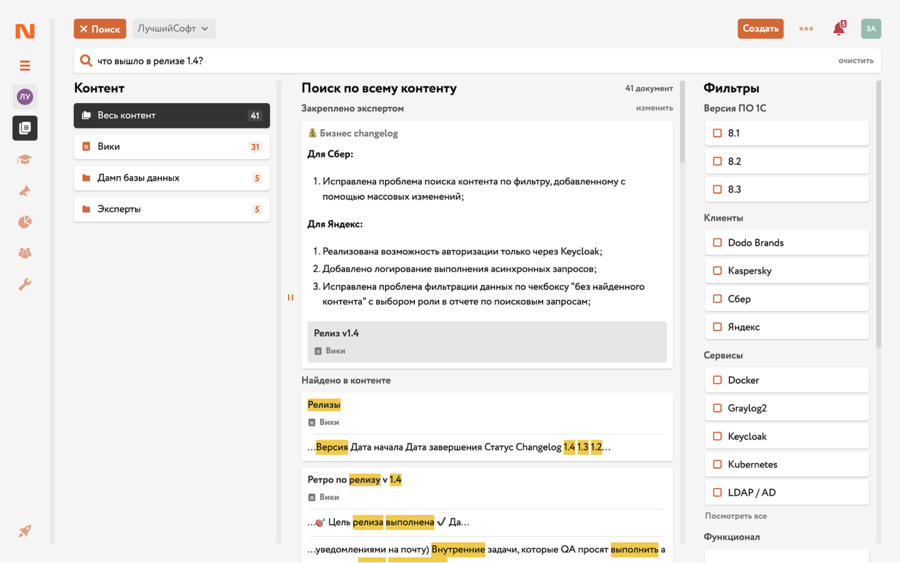Open the users group section
Viewport: 900px width, 563px height.
pyautogui.click(x=25, y=253)
